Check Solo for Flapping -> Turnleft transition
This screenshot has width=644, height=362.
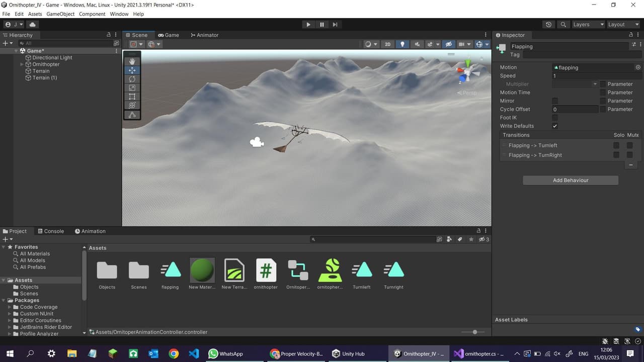pos(616,145)
